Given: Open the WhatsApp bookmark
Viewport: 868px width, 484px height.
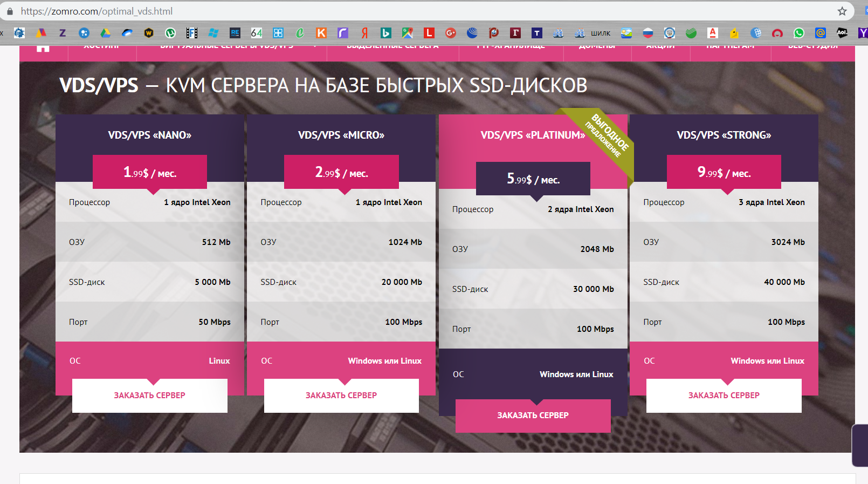Looking at the screenshot, I should pos(799,33).
